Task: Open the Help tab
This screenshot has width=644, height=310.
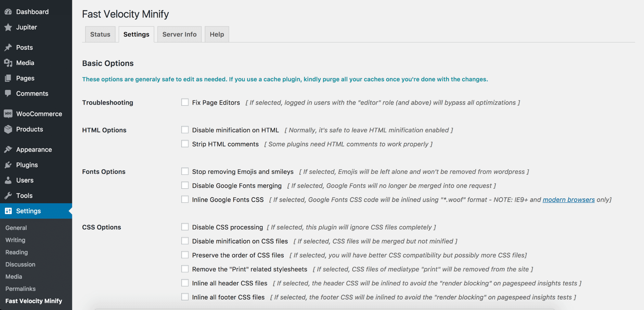Action: pyautogui.click(x=217, y=34)
